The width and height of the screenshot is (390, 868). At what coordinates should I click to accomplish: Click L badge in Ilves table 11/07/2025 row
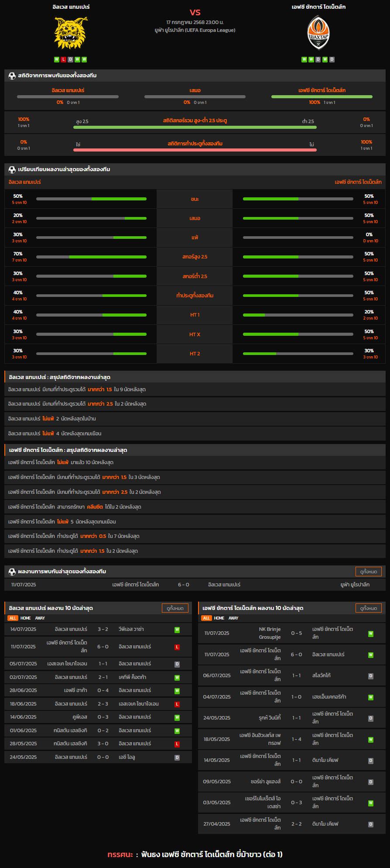tap(177, 647)
